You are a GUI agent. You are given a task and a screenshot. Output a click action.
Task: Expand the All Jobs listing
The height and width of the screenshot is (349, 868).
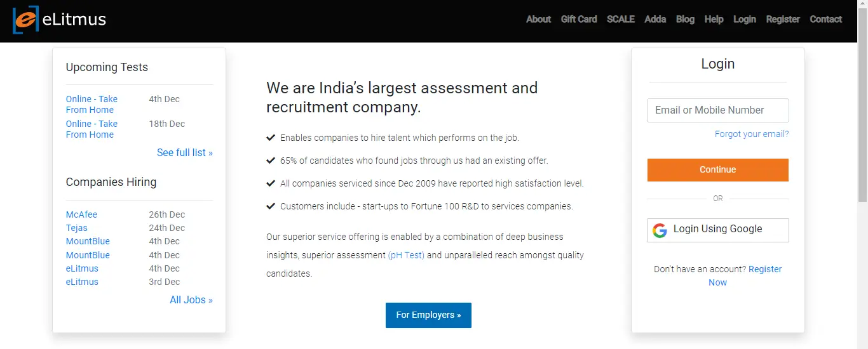tap(191, 300)
